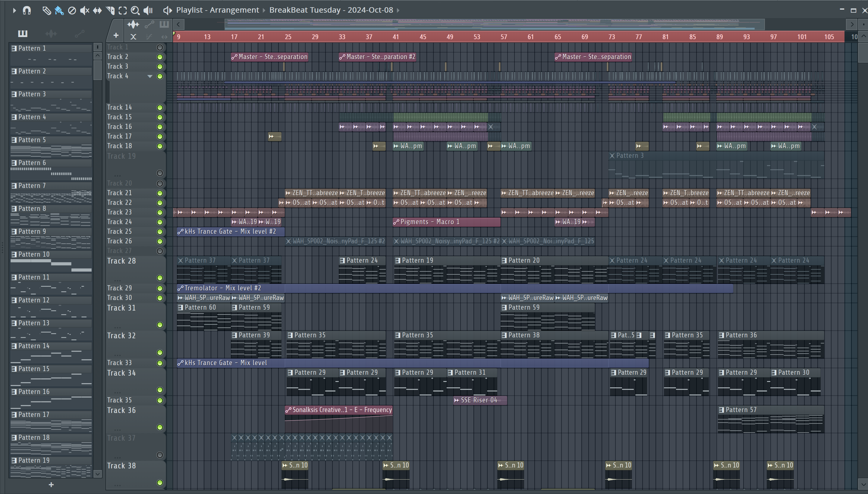
Task: Click the add track plus button
Action: tap(116, 35)
